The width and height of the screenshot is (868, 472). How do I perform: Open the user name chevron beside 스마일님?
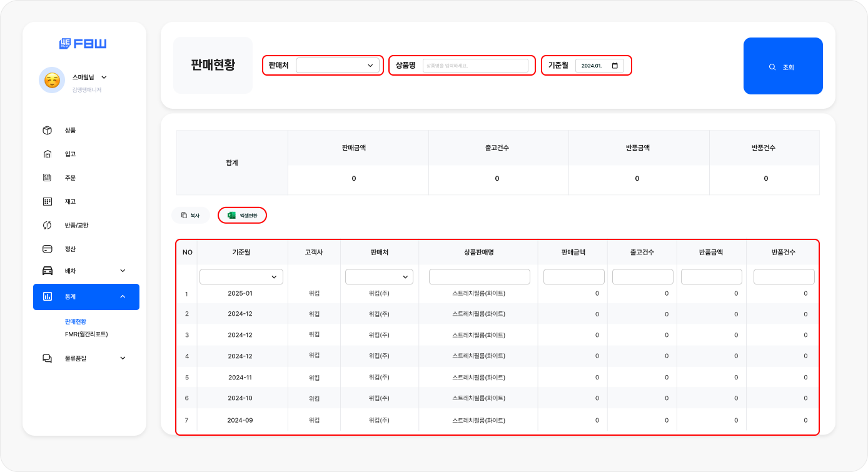point(104,78)
